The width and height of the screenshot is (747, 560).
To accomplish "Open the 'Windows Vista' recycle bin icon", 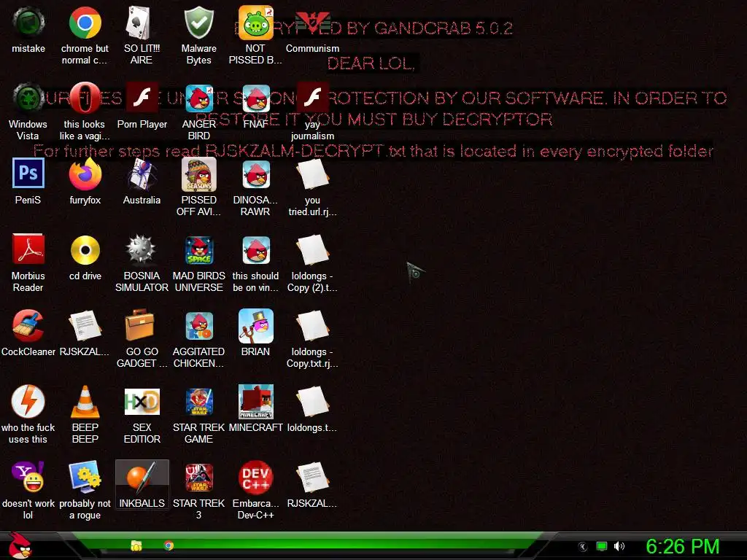I will (x=28, y=98).
